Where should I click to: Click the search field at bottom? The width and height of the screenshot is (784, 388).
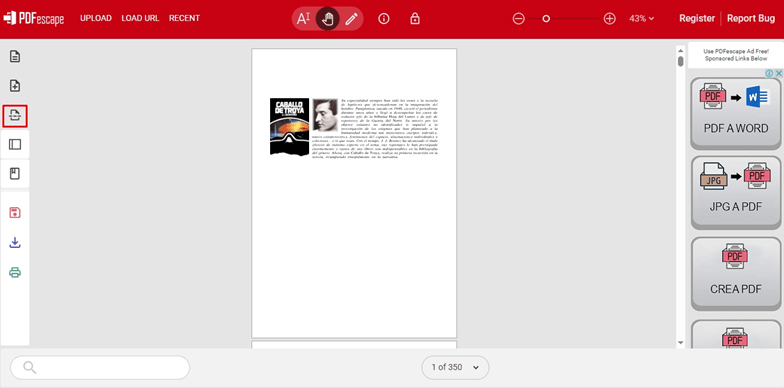(x=100, y=368)
